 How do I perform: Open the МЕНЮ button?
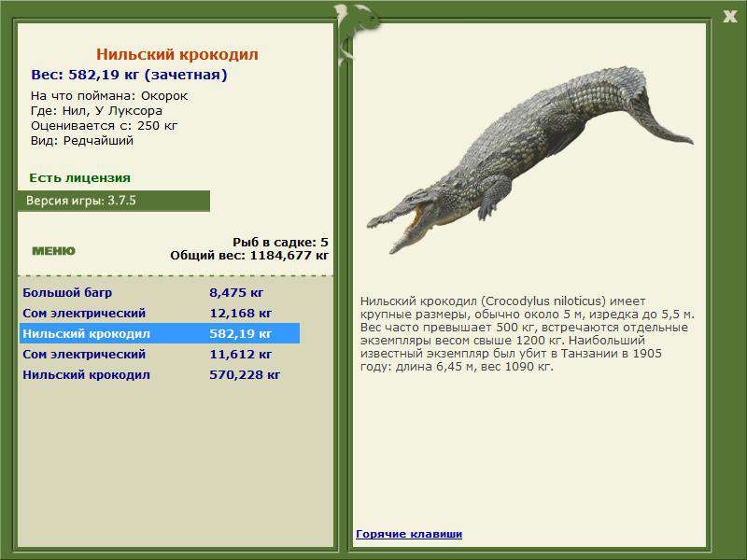coord(54,251)
